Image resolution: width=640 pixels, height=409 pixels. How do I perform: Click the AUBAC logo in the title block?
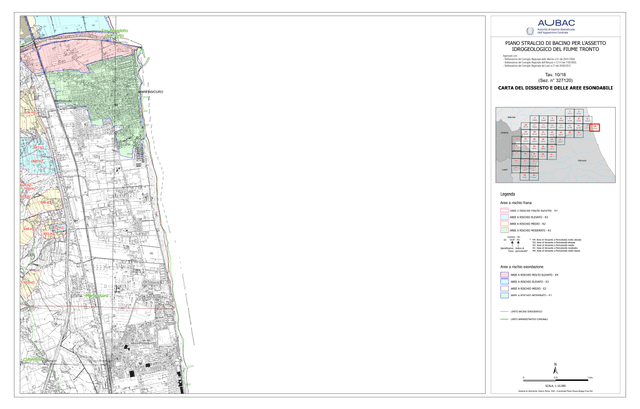click(556, 23)
